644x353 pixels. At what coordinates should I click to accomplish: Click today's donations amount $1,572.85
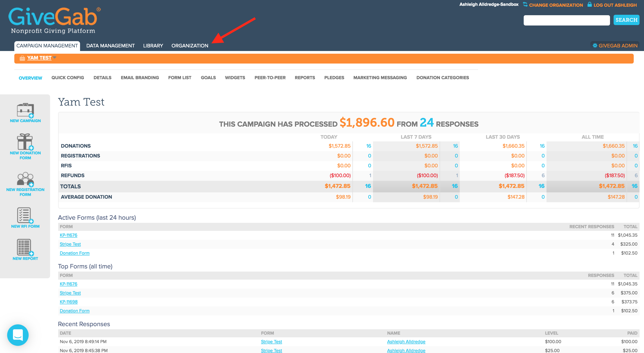pyautogui.click(x=339, y=146)
